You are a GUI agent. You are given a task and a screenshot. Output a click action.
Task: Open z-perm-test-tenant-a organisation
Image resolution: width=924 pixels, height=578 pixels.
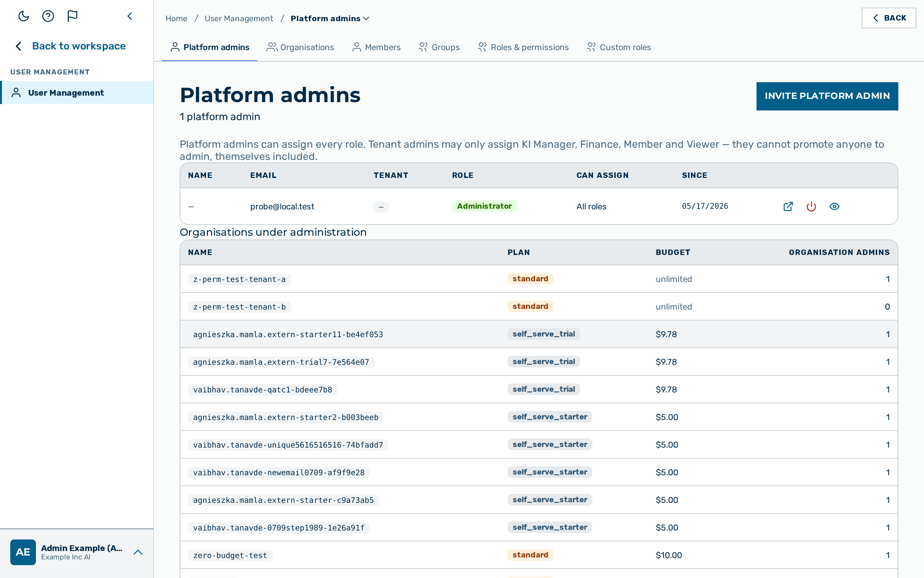click(x=239, y=279)
